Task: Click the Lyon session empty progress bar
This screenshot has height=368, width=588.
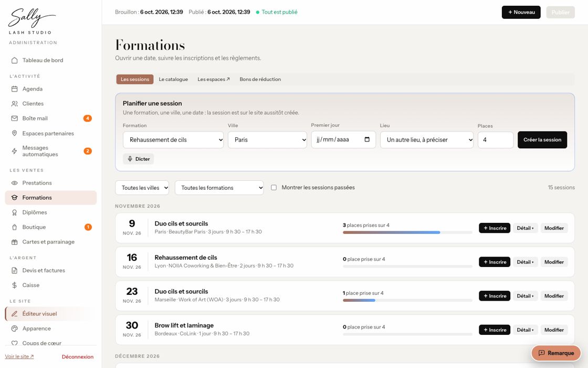Action: (407, 266)
